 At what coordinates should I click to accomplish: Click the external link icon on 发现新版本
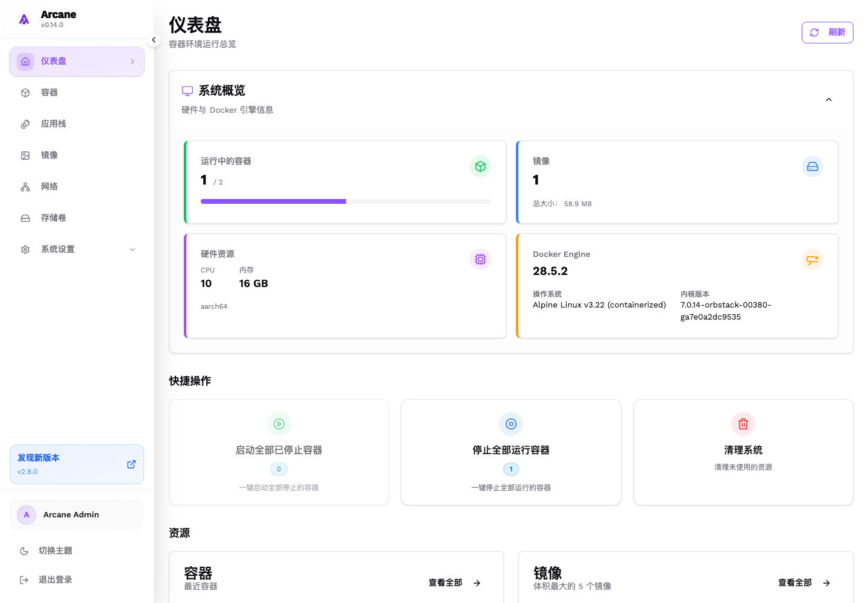click(x=131, y=464)
